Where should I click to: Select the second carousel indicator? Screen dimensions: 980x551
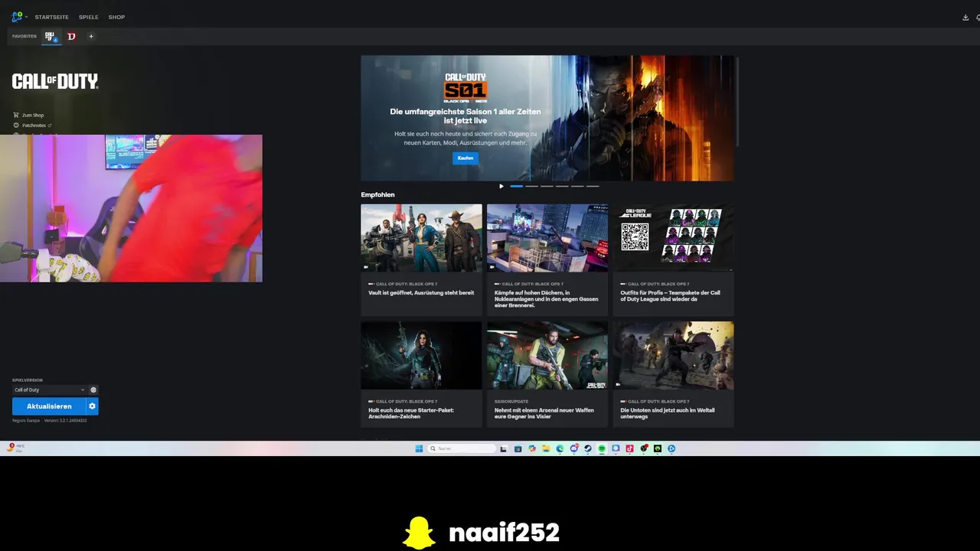[532, 186]
